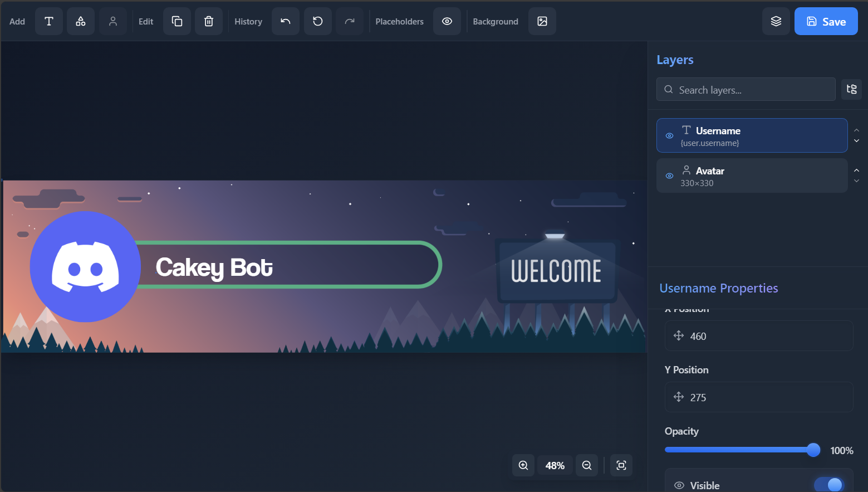
Task: Click the {user.username} placeholder text
Action: point(710,143)
